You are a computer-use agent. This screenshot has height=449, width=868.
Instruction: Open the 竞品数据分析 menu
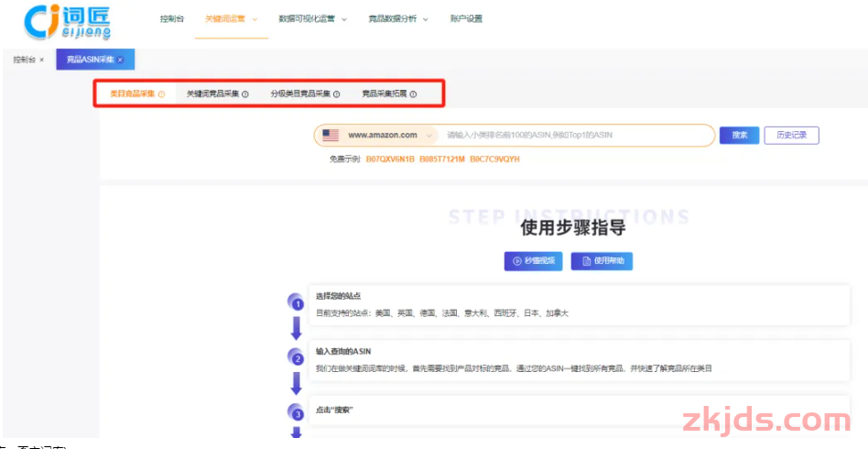(393, 19)
